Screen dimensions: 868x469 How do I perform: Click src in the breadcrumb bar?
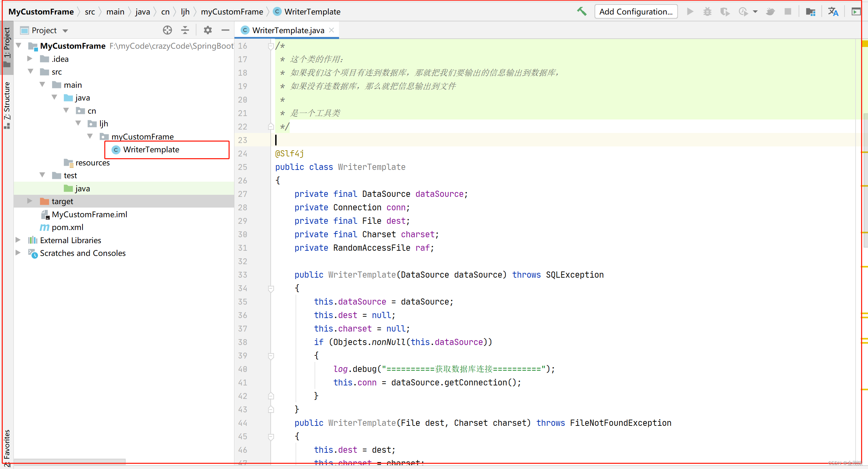(90, 12)
